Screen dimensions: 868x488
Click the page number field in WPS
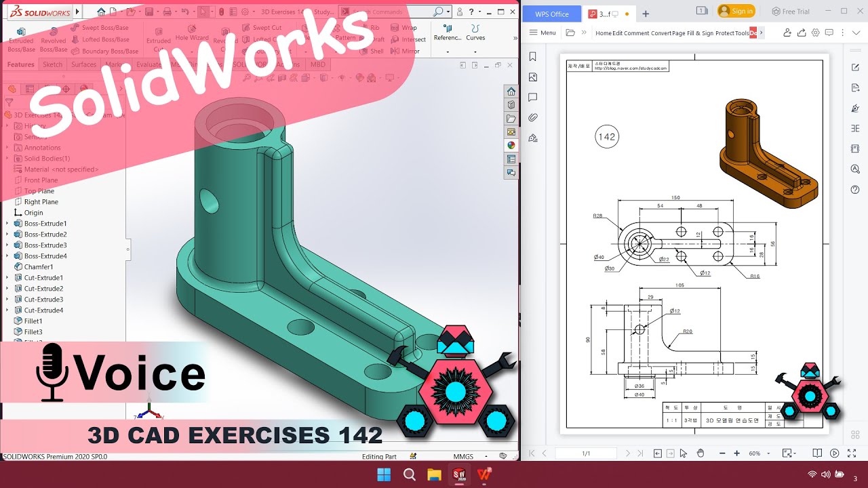pyautogui.click(x=586, y=453)
